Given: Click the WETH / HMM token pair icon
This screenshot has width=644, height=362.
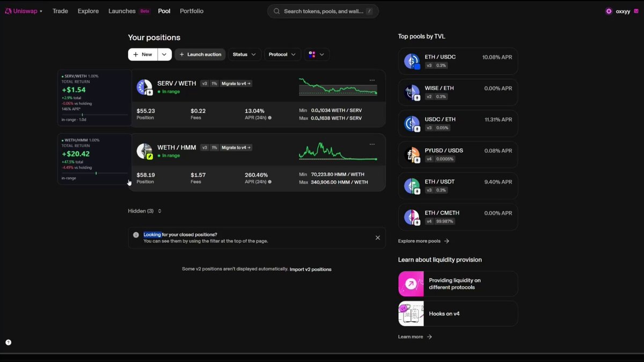Looking at the screenshot, I should tap(144, 151).
